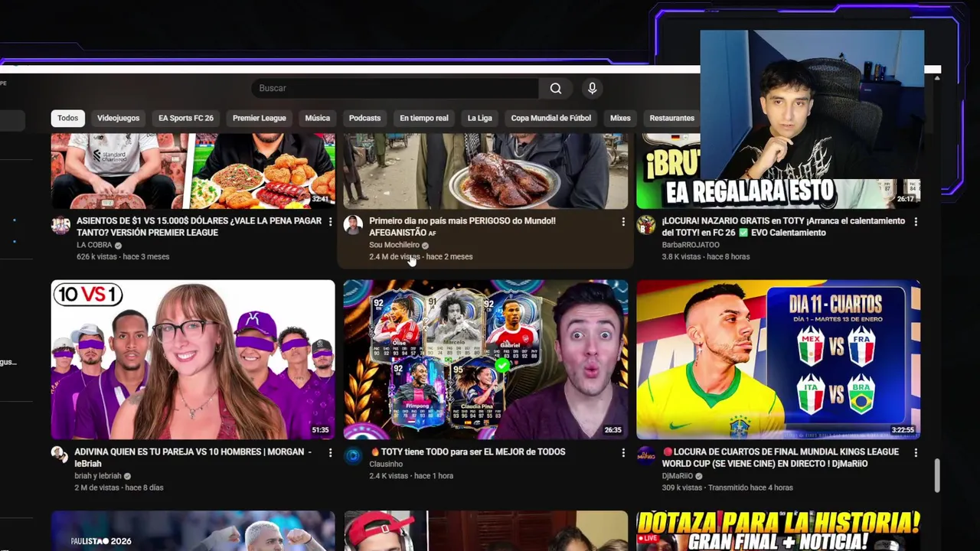This screenshot has height=551, width=980.
Task: Visit Sou Mochileiro channel name link
Action: 394,245
